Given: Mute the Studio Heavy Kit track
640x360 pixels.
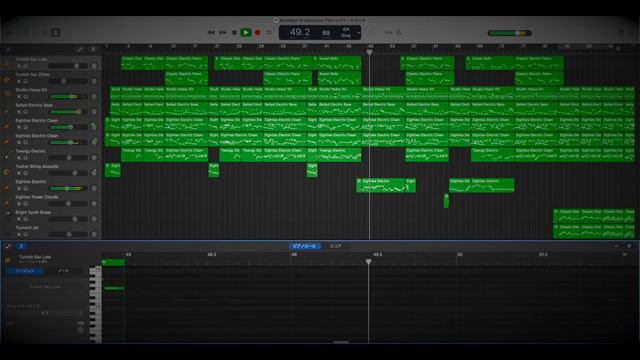Looking at the screenshot, I should tap(19, 97).
